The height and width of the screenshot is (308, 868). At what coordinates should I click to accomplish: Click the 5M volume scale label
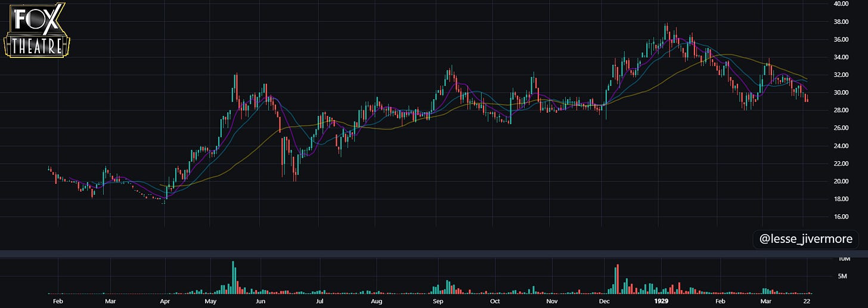click(843, 276)
